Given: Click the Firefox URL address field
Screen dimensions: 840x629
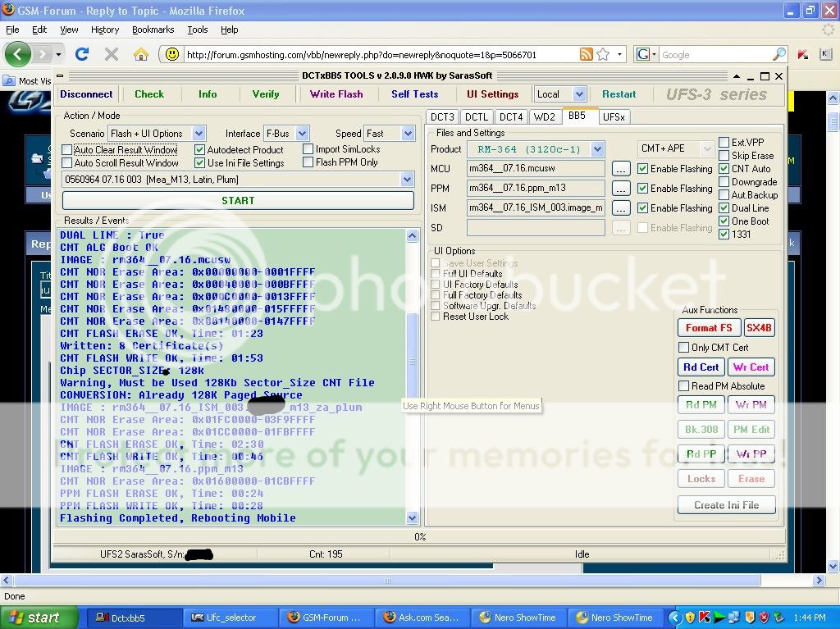Looking at the screenshot, I should [381, 54].
